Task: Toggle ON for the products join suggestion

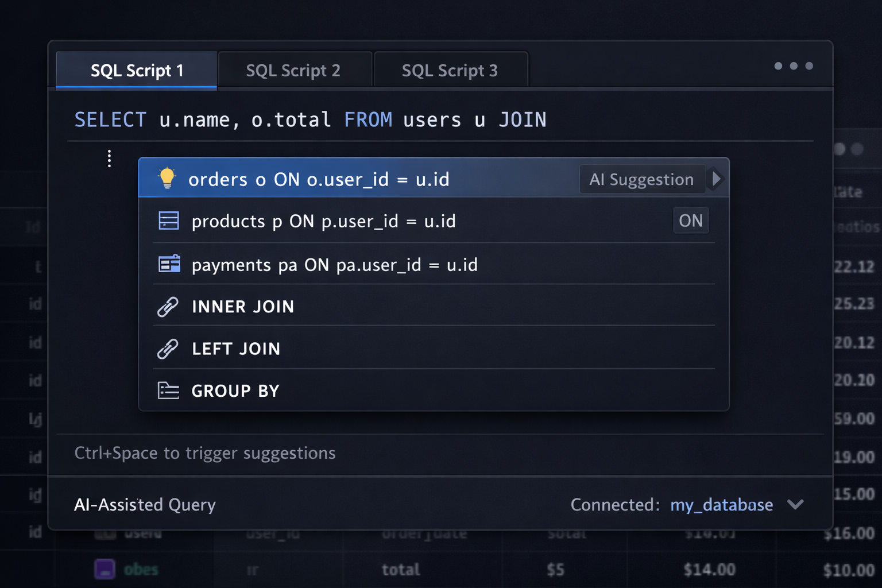Action: tap(691, 220)
